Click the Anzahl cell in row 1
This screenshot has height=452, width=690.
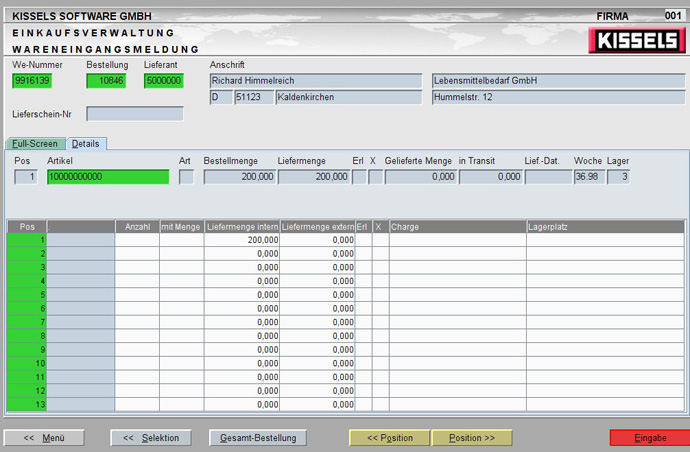click(x=137, y=240)
